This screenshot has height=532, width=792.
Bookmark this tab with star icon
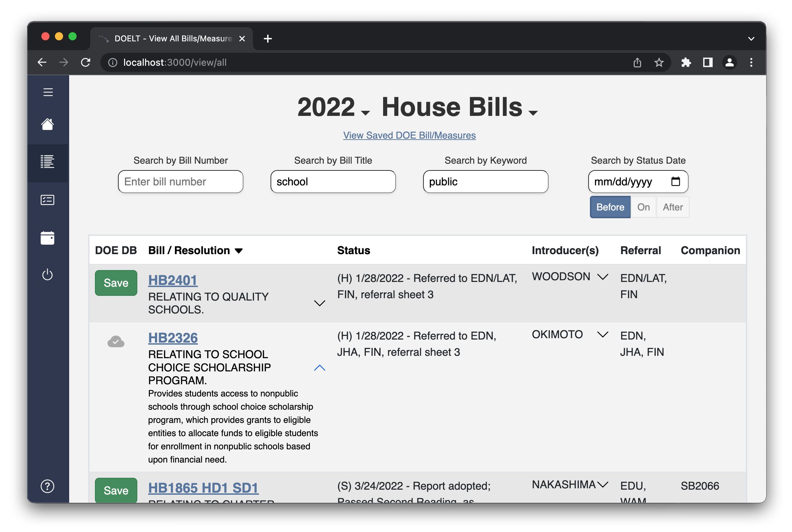click(659, 62)
